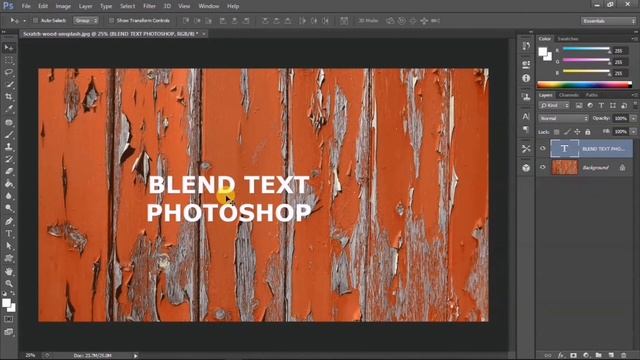640x360 pixels.
Task: Toggle filter for pixel layers
Action: pos(579,105)
